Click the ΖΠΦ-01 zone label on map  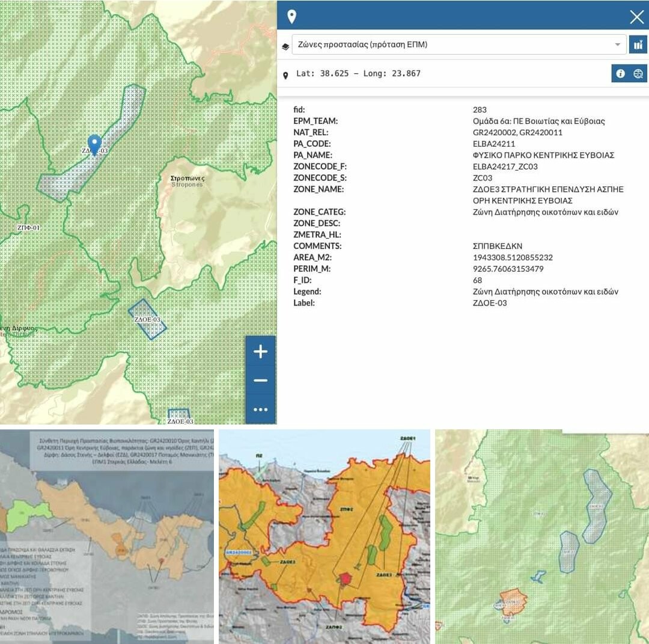pos(28,228)
